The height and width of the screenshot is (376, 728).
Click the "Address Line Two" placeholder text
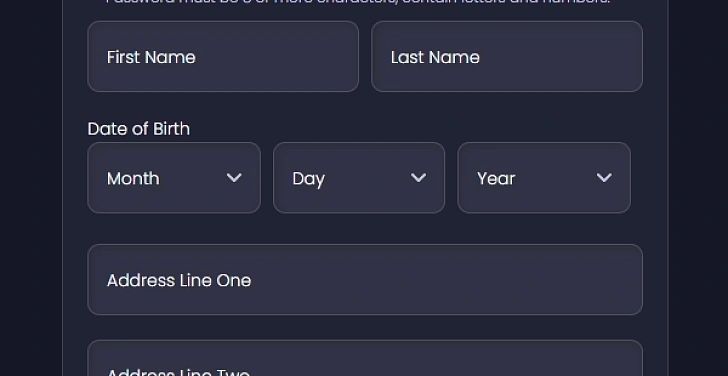[179, 372]
